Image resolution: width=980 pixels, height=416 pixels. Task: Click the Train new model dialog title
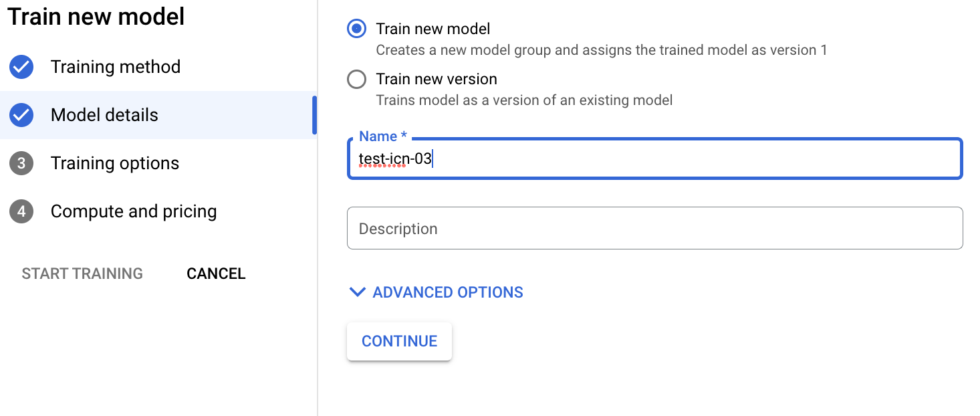[95, 17]
